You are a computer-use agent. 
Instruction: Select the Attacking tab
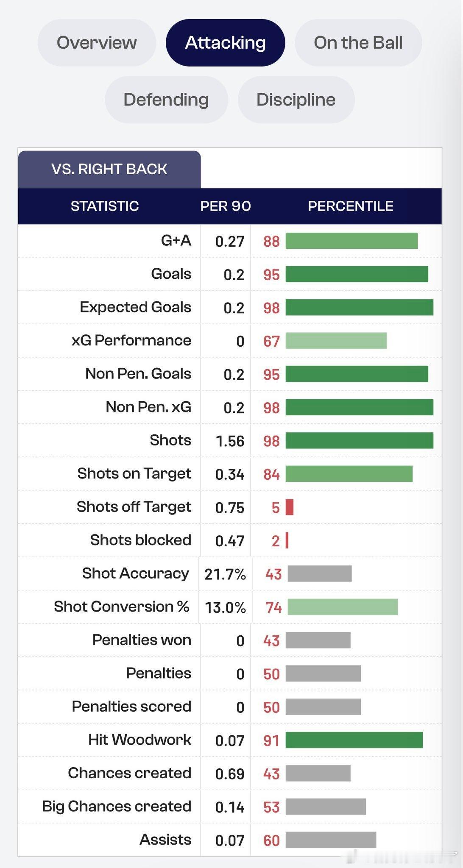pos(225,43)
